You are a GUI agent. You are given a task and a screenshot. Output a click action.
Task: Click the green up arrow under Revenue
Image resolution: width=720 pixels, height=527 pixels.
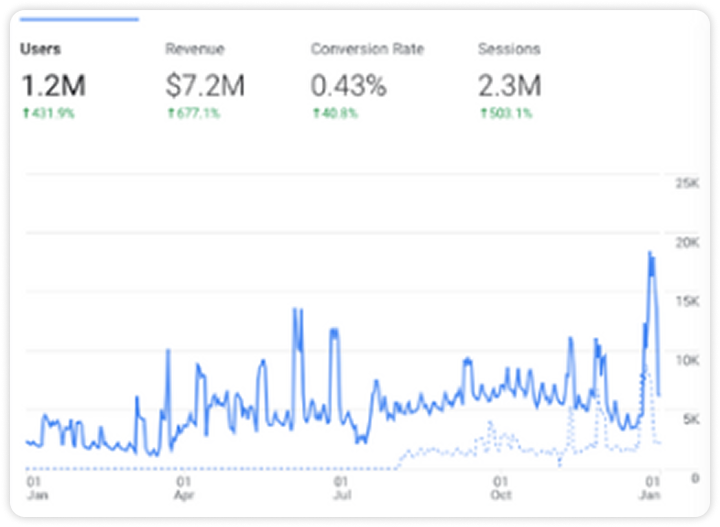coord(169,113)
